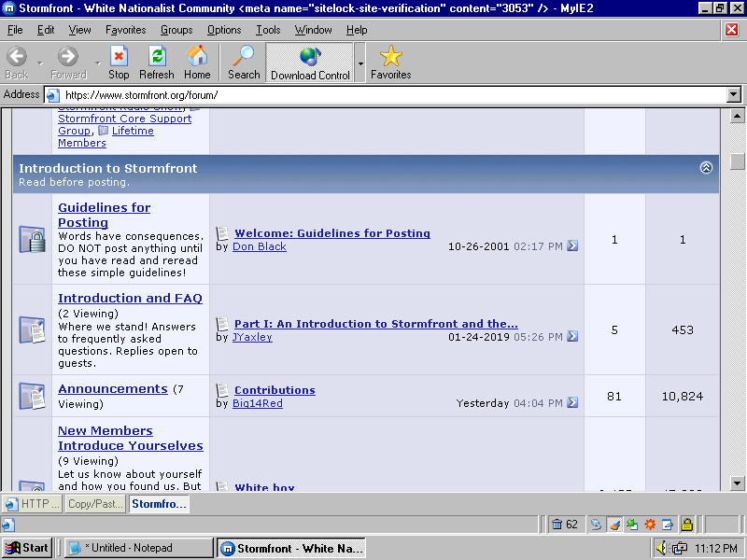The height and width of the screenshot is (560, 747).
Task: Click the page scrollbar up arrow
Action: (x=737, y=116)
